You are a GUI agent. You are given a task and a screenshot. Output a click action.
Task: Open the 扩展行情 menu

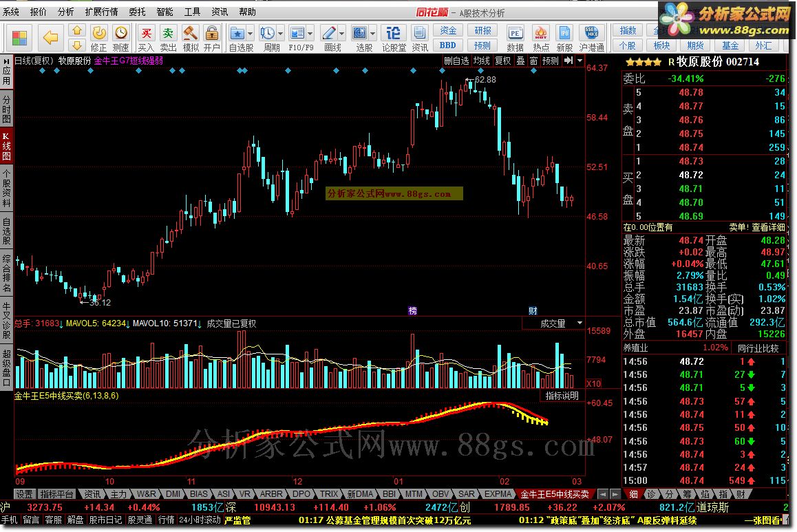tap(101, 12)
